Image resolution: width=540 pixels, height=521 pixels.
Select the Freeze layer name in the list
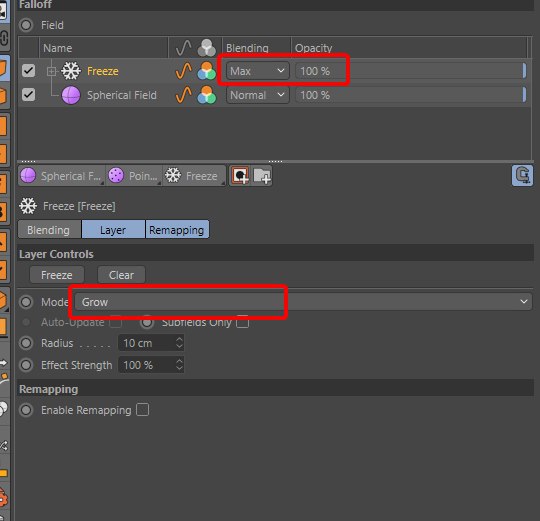[x=103, y=71]
